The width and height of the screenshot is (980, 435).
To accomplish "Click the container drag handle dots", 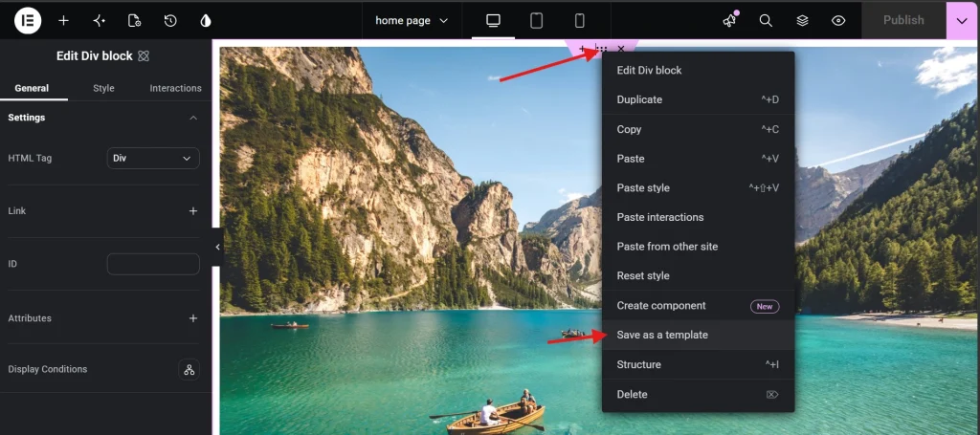I will tap(601, 48).
